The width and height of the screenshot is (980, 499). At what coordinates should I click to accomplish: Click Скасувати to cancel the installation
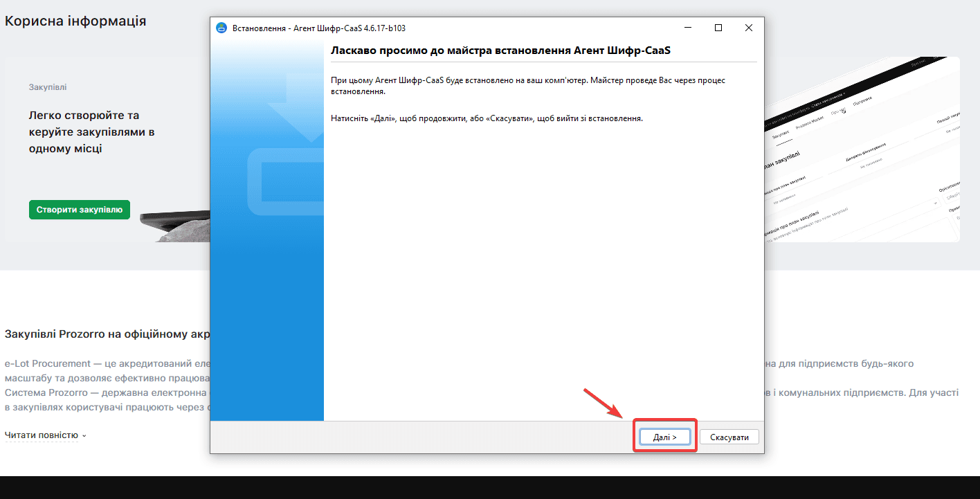pos(729,437)
